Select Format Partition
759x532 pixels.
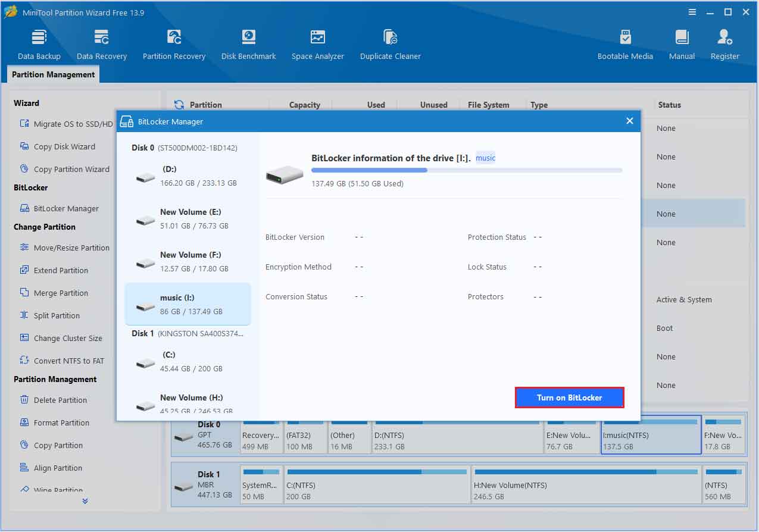coord(54,423)
